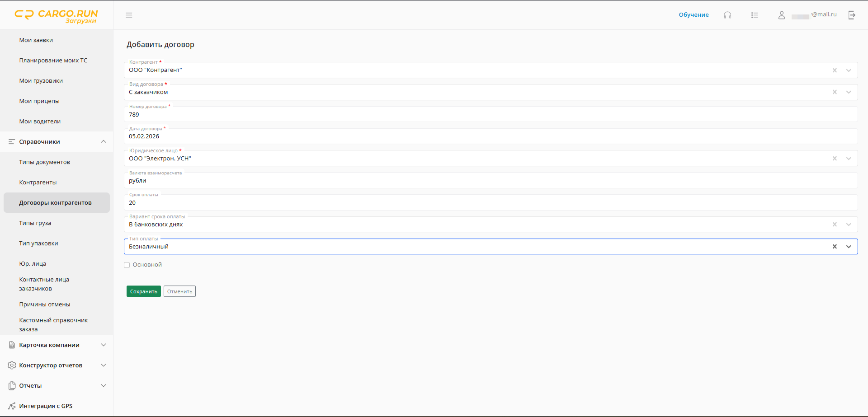The width and height of the screenshot is (868, 417).
Task: Log out using the exit icon
Action: [x=852, y=15]
